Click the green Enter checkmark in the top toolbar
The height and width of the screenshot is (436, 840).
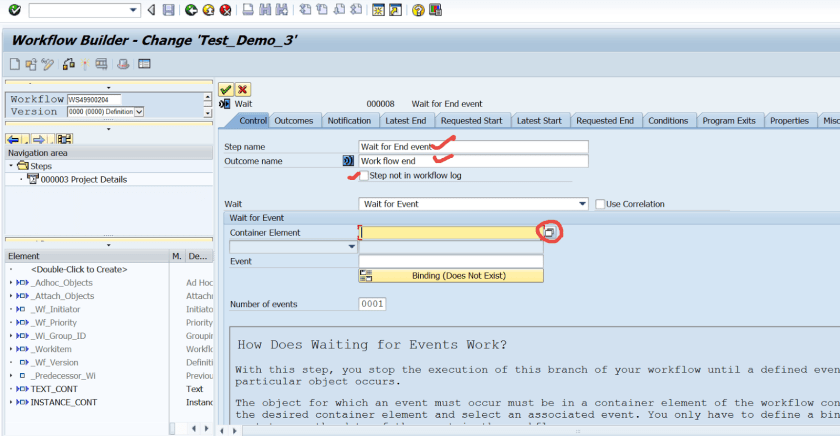click(14, 10)
